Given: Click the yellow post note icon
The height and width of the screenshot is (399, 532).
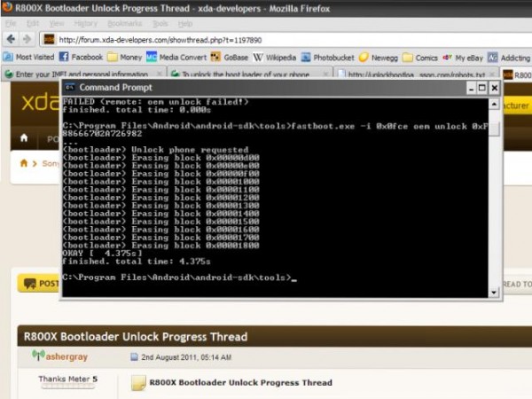Looking at the screenshot, I should pos(138,382).
